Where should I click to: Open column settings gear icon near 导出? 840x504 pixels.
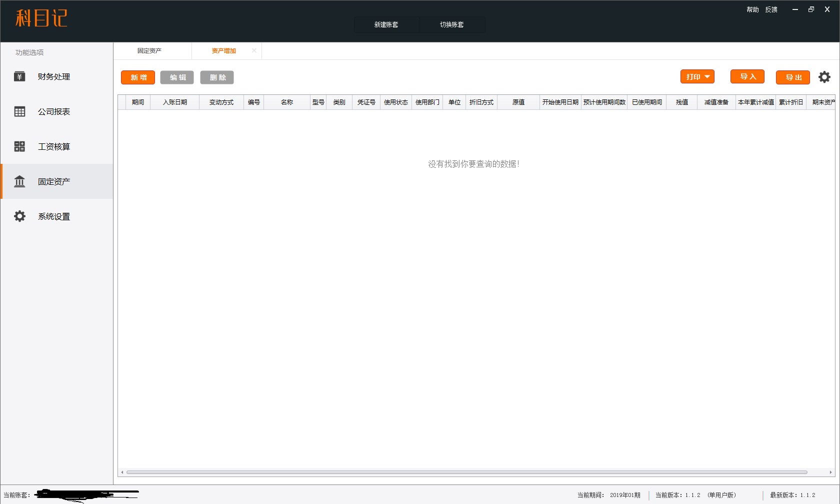[x=824, y=77]
